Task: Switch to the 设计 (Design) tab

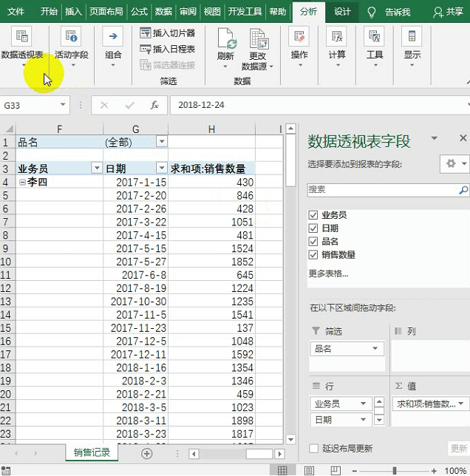Action: [342, 12]
